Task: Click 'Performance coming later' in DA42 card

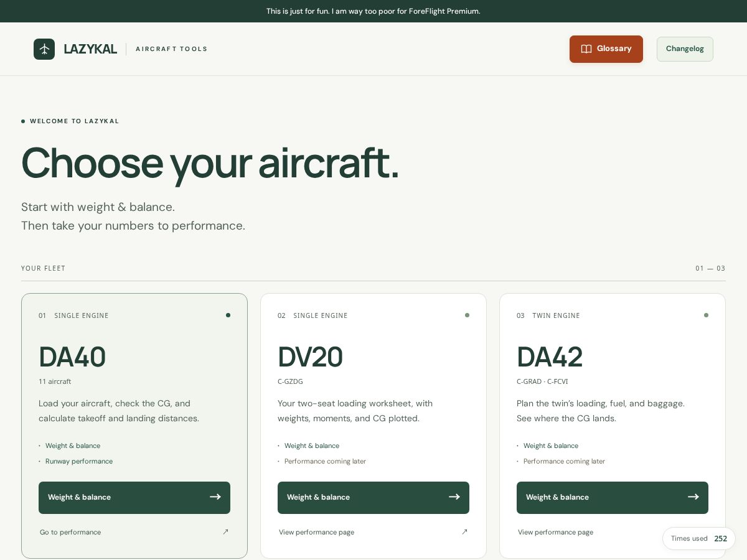Action: click(x=564, y=462)
